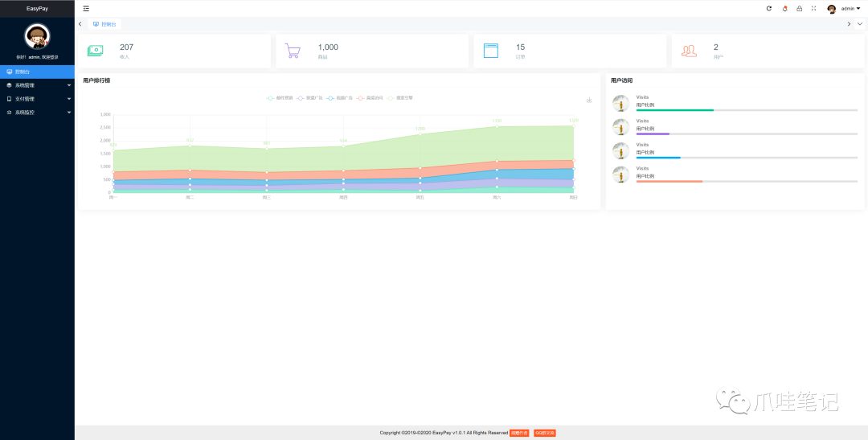
Task: Switch to the 控制台 page tab
Action: coord(104,24)
